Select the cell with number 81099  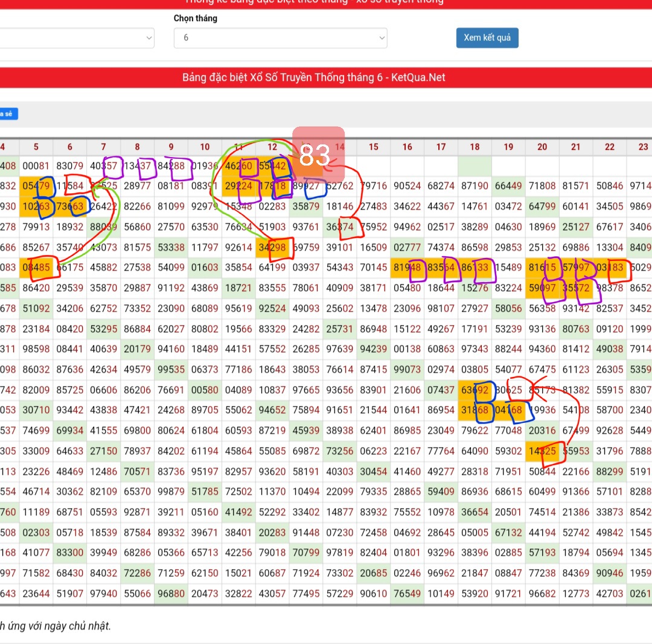(x=171, y=207)
